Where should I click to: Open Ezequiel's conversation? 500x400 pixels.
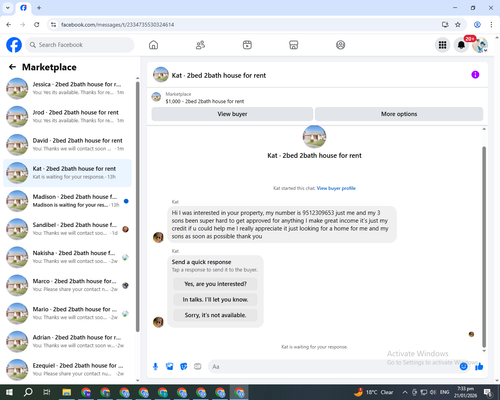(67, 369)
